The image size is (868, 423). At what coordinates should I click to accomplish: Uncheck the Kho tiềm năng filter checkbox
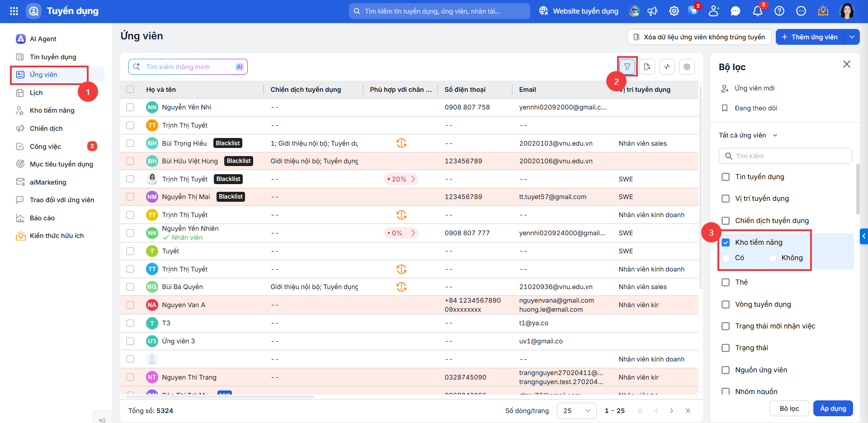click(x=726, y=242)
